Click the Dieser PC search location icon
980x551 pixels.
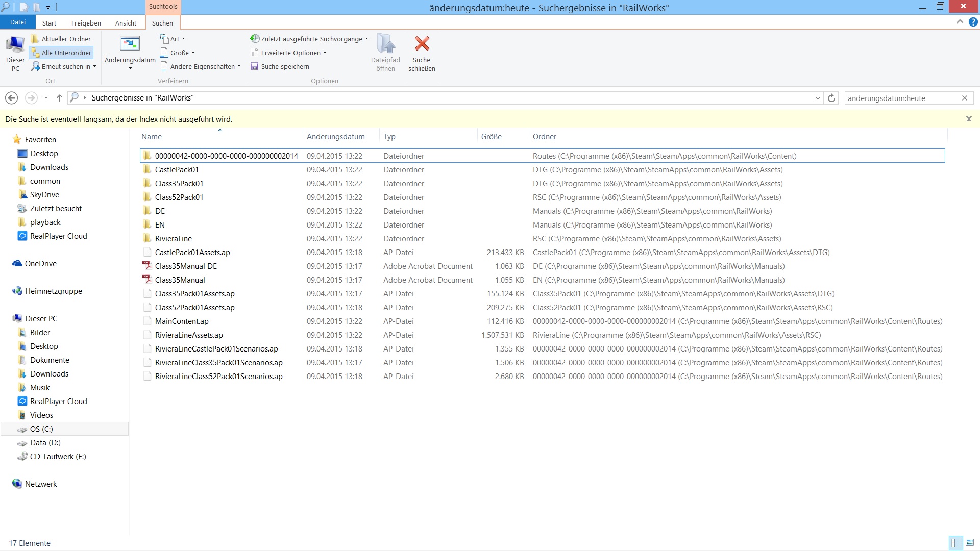click(15, 45)
